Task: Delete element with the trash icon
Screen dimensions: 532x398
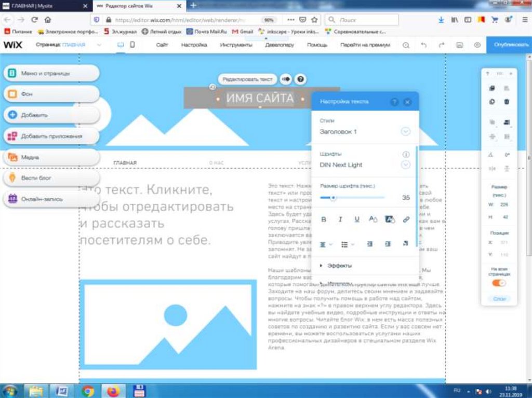Action: click(x=507, y=102)
